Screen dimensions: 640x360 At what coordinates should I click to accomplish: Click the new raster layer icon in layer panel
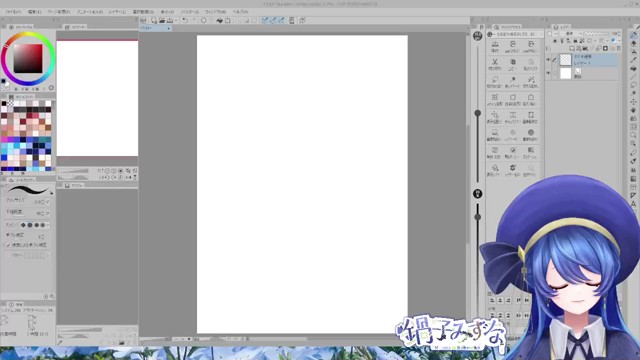pyautogui.click(x=571, y=49)
